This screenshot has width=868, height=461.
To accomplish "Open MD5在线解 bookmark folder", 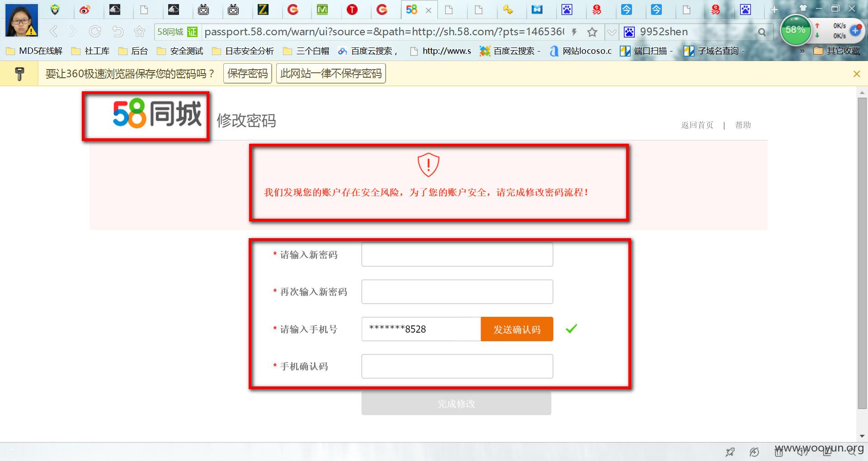I will tap(34, 51).
